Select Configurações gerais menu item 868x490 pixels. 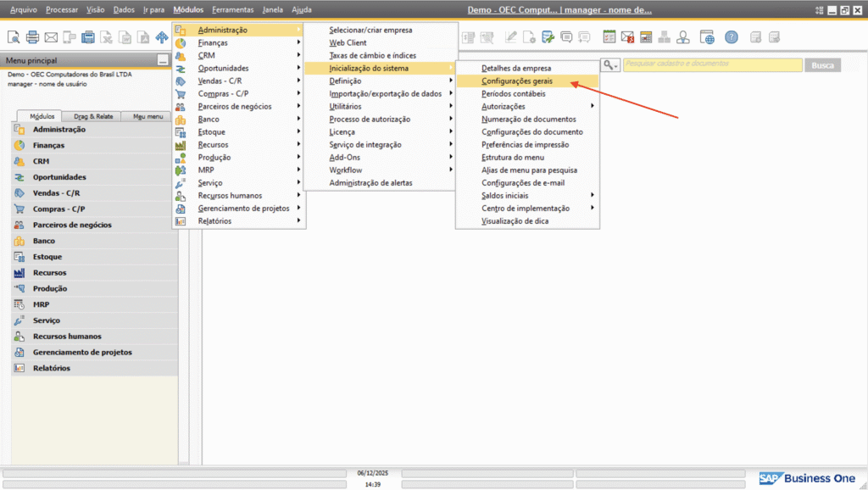coord(517,81)
